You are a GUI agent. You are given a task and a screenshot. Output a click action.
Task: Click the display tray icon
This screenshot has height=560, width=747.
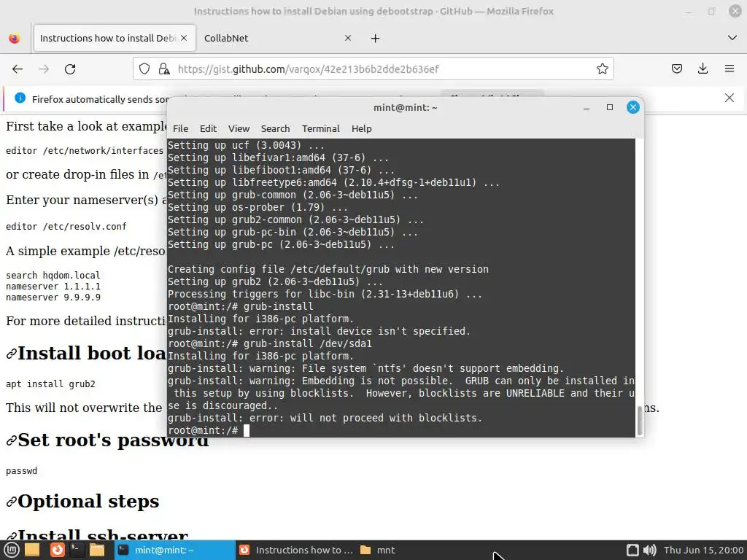(632, 550)
